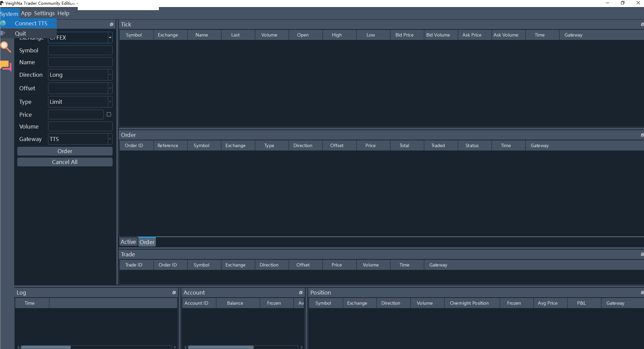
Task: Click the Symbol input field
Action: pyautogui.click(x=80, y=50)
